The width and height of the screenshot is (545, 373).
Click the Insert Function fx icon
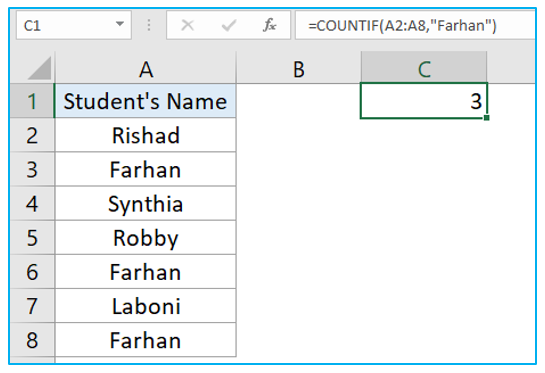click(x=270, y=25)
